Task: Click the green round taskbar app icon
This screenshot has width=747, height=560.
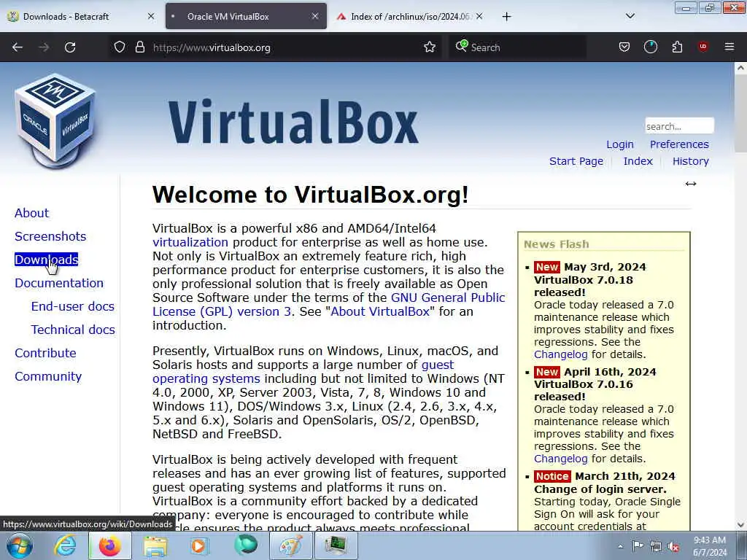Action: click(246, 545)
